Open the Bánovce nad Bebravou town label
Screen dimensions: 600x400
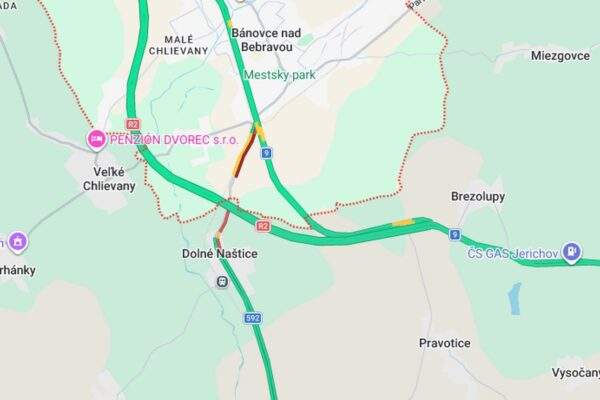tap(267, 40)
